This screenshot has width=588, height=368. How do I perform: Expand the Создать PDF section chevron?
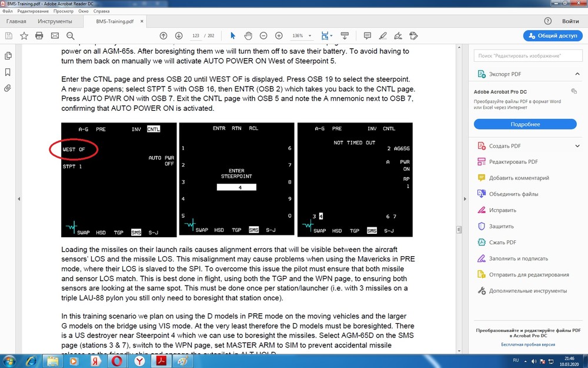click(x=577, y=145)
